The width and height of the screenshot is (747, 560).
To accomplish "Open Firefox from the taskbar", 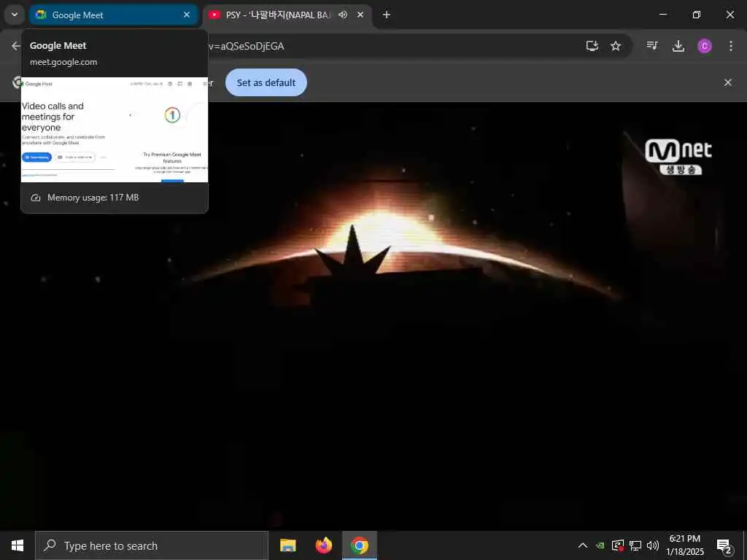I will [323, 545].
